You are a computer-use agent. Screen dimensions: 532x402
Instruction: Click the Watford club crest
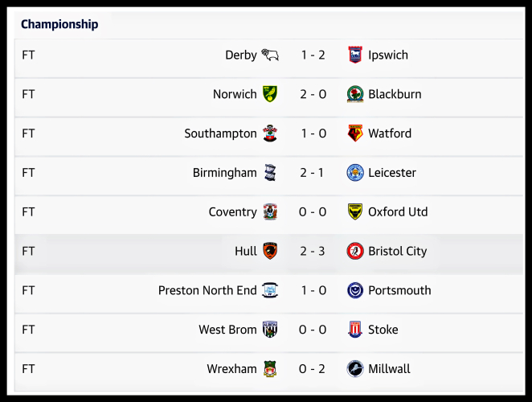pos(354,133)
